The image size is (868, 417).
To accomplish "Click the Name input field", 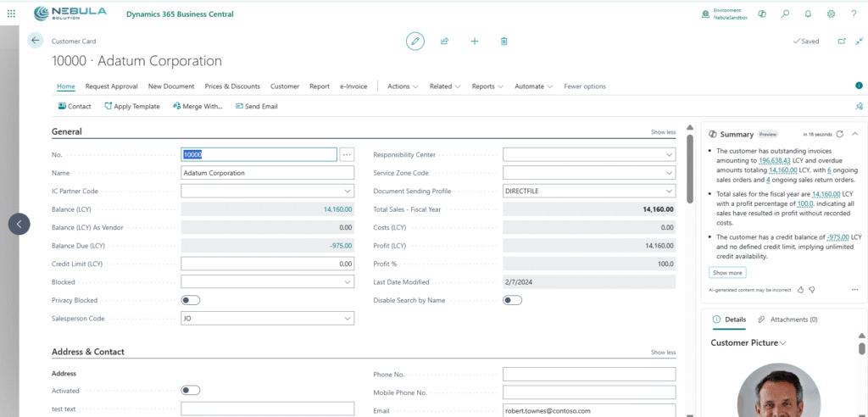I will click(267, 173).
